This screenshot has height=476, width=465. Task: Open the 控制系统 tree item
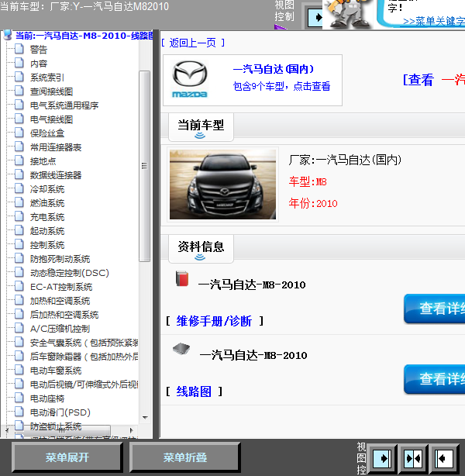(x=47, y=245)
